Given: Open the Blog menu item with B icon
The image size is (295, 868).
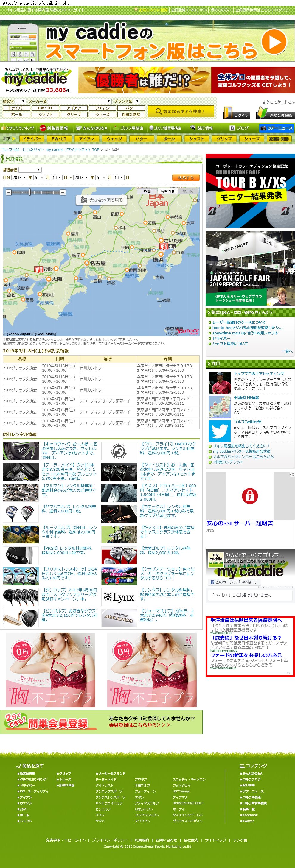Looking at the screenshot, I should click(239, 128).
